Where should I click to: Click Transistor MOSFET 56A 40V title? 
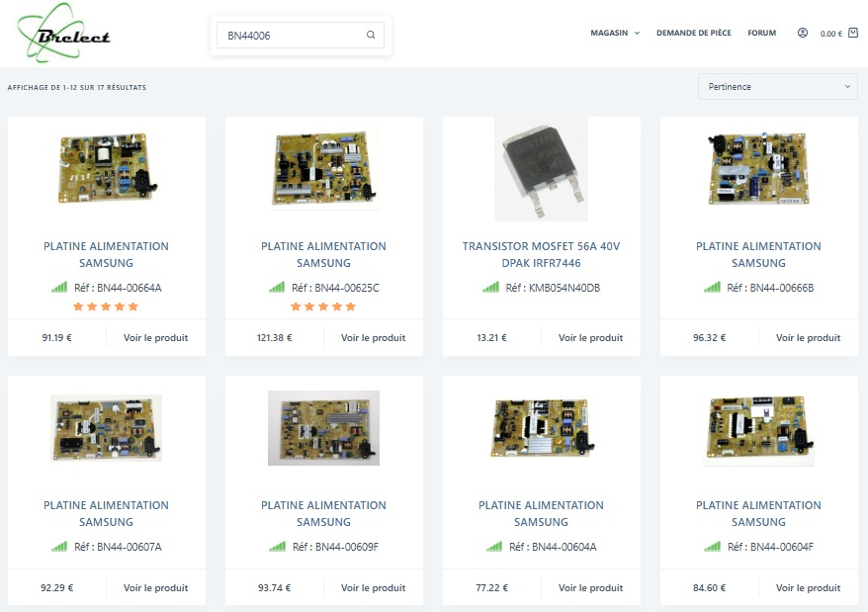(x=542, y=254)
